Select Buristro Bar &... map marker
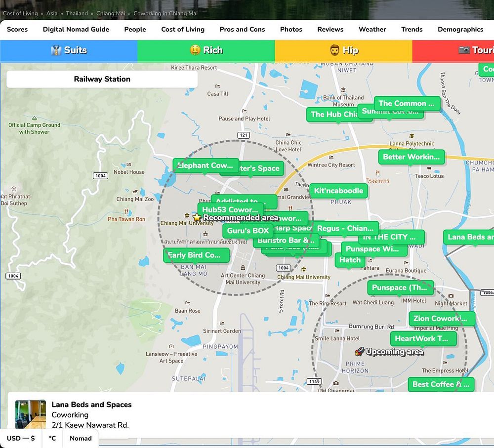 point(285,242)
